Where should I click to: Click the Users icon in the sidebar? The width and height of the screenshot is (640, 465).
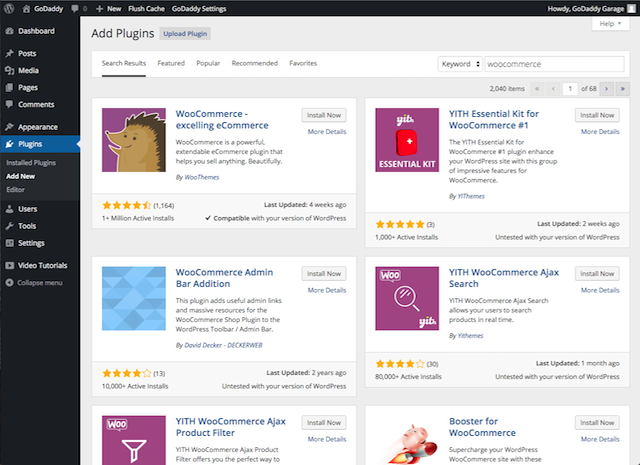tap(9, 209)
